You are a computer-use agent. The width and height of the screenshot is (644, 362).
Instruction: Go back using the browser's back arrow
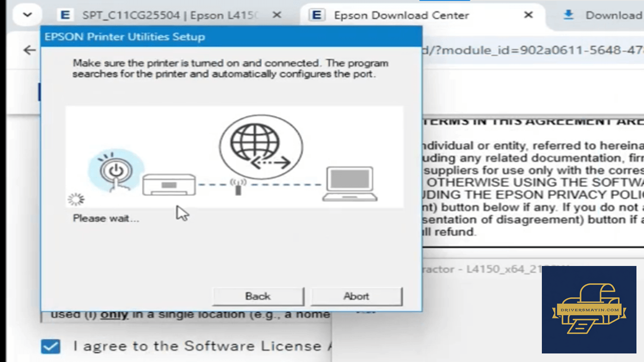[x=30, y=50]
